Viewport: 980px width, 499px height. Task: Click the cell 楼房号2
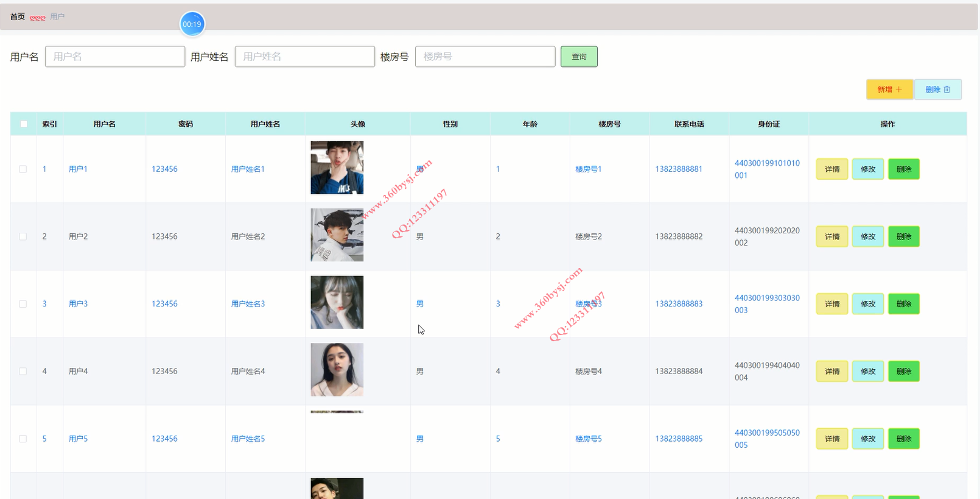[x=589, y=236]
